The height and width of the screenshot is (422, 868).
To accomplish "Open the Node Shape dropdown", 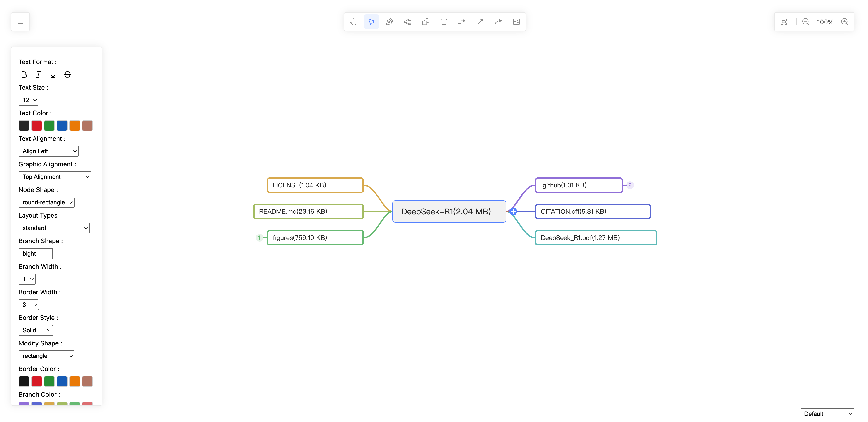I will (x=46, y=202).
